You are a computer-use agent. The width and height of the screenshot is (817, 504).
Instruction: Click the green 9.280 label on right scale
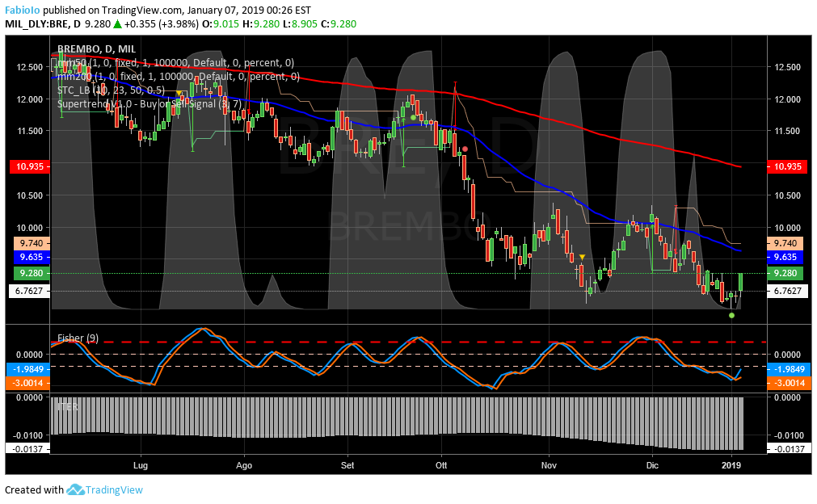click(785, 273)
